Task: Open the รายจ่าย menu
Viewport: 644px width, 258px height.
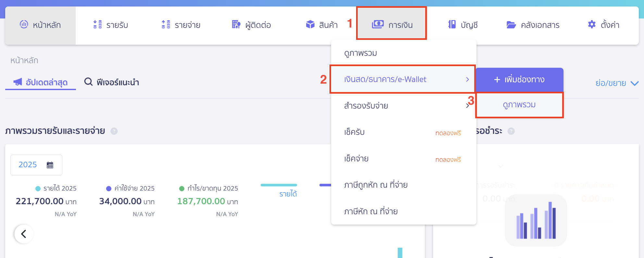Action: tap(181, 25)
